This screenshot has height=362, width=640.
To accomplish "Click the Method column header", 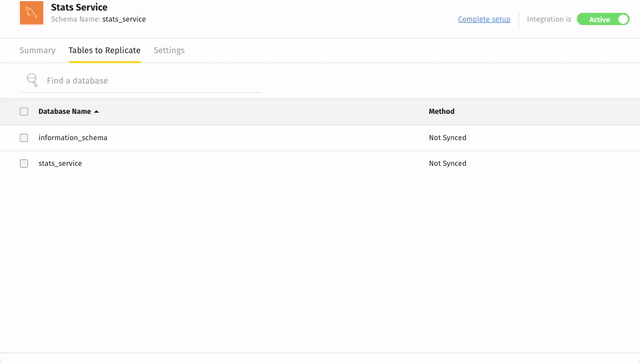I will click(x=441, y=111).
